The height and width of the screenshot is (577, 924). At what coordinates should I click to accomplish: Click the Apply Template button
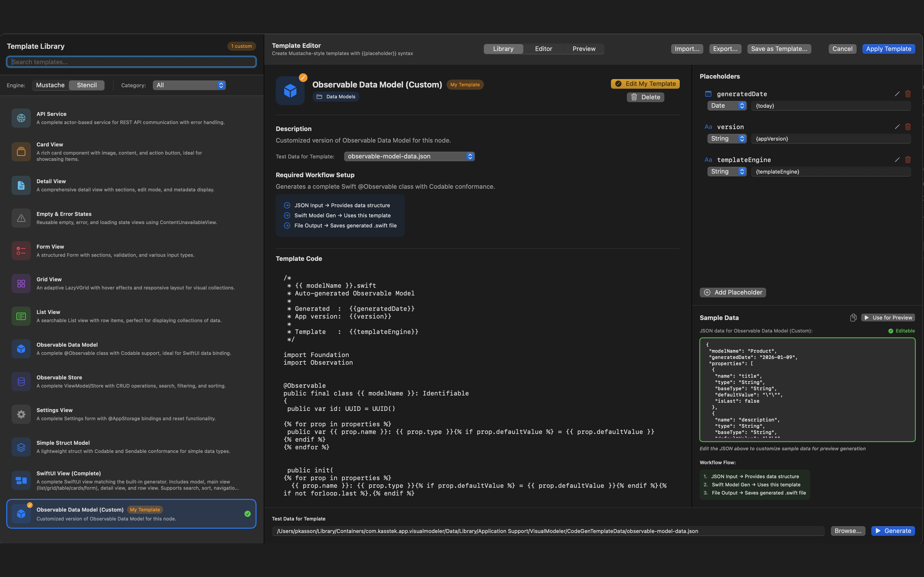coord(888,48)
